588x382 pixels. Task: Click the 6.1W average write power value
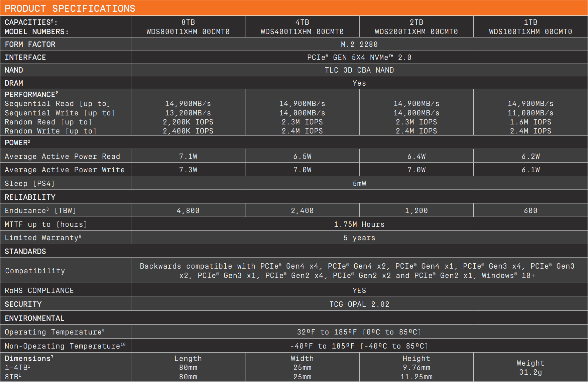tap(531, 170)
